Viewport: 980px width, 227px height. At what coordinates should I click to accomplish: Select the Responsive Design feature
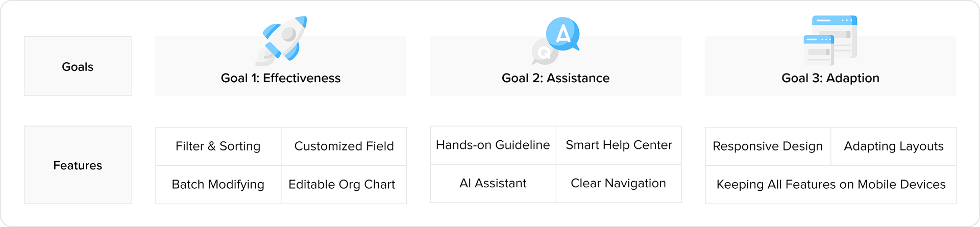click(x=768, y=146)
